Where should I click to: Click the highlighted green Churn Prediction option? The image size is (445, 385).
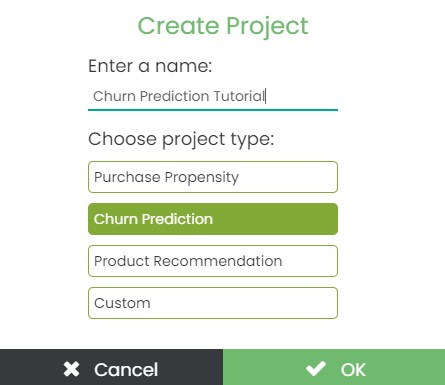pyautogui.click(x=213, y=219)
